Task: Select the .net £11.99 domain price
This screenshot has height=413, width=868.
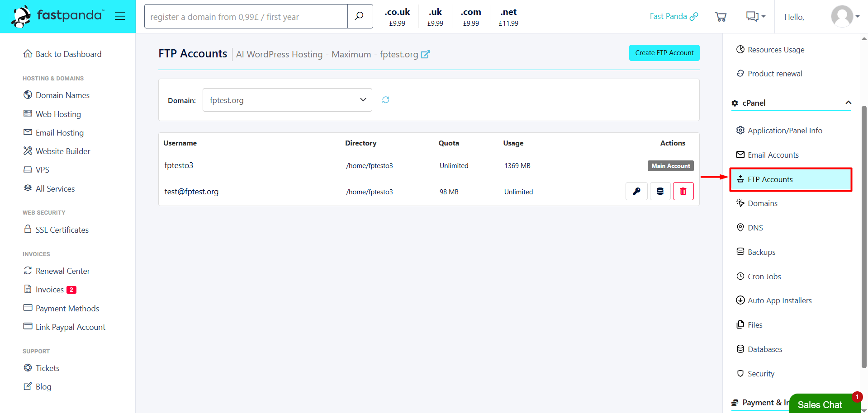Action: click(x=508, y=17)
